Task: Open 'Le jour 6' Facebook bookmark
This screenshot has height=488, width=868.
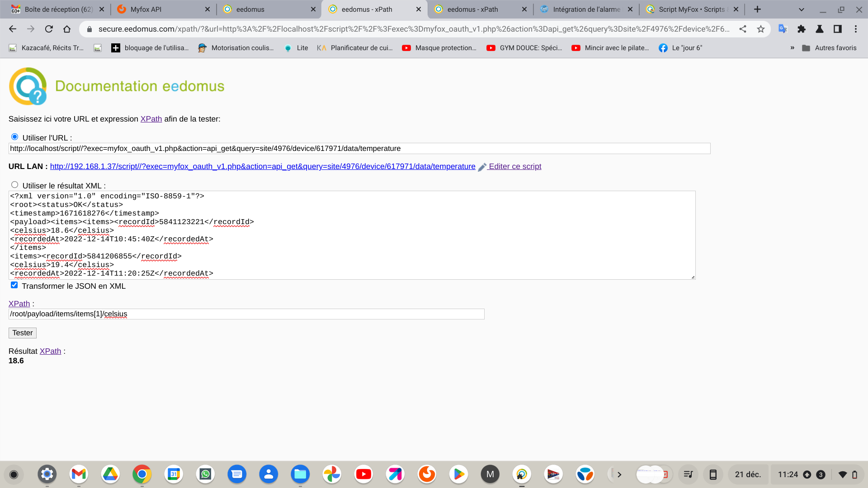Action: pyautogui.click(x=680, y=48)
